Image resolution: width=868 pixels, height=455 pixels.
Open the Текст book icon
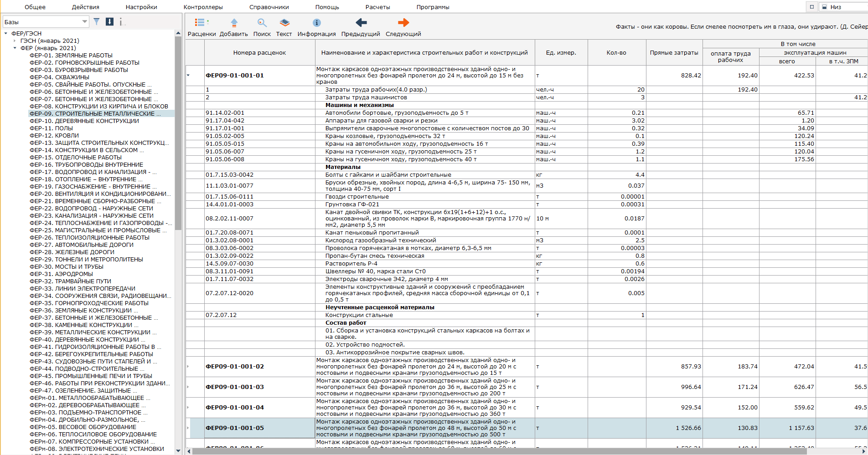tap(284, 22)
